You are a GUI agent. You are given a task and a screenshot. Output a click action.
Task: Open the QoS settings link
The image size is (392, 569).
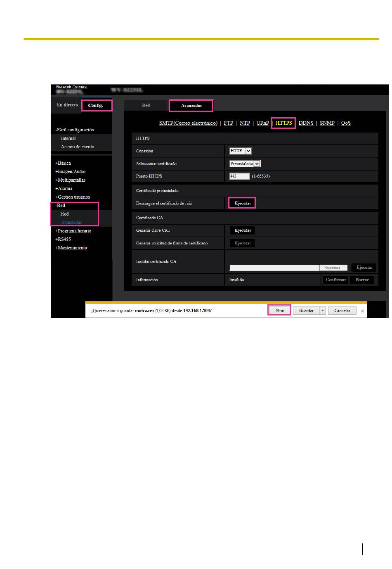pos(346,123)
